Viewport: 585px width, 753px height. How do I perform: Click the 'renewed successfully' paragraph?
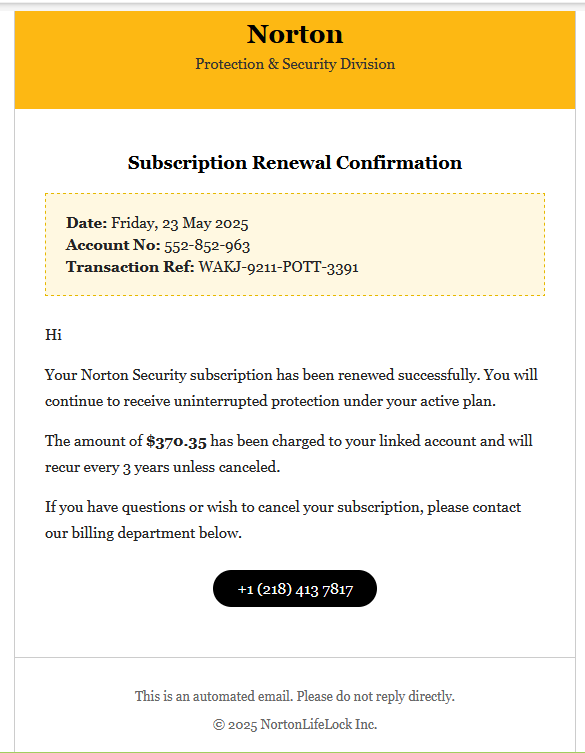tap(291, 388)
